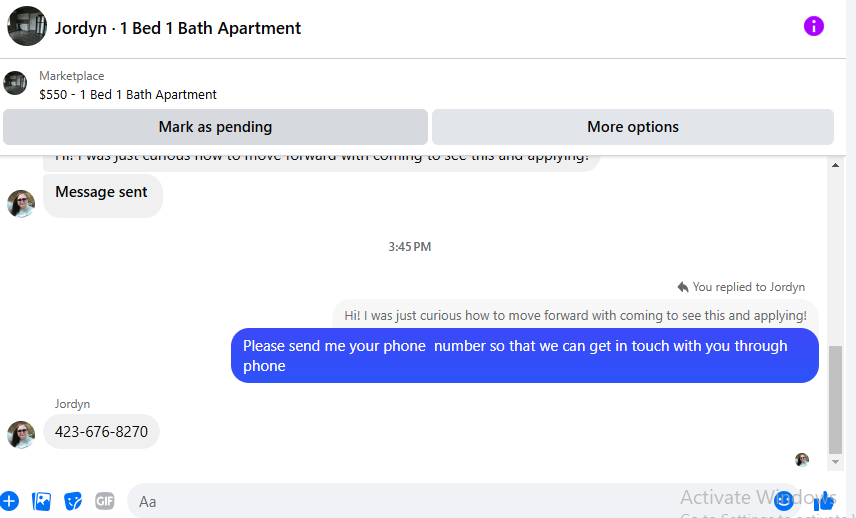
Task: Open the conversation information icon
Action: pyautogui.click(x=813, y=26)
